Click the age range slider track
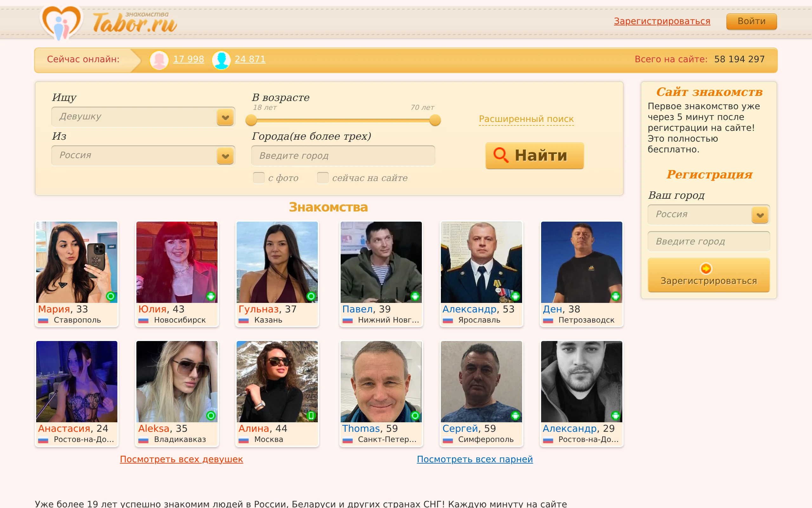This screenshot has width=812, height=508. point(343,120)
